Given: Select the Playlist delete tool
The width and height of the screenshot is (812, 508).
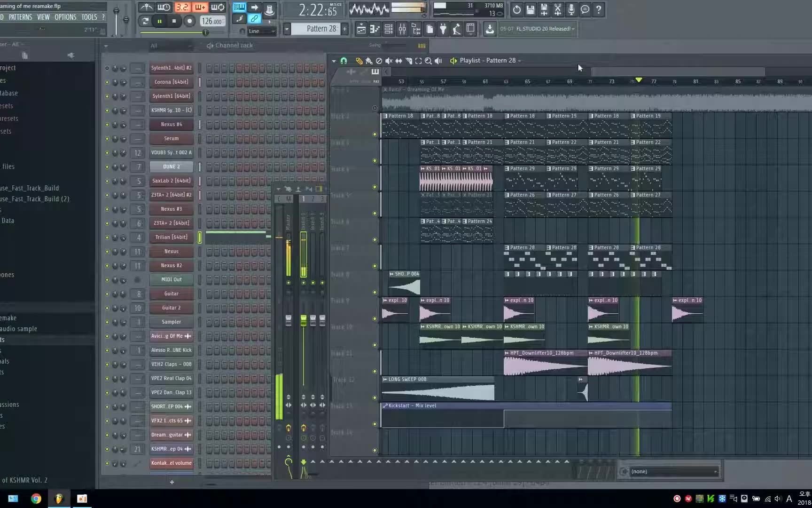Looking at the screenshot, I should 379,61.
